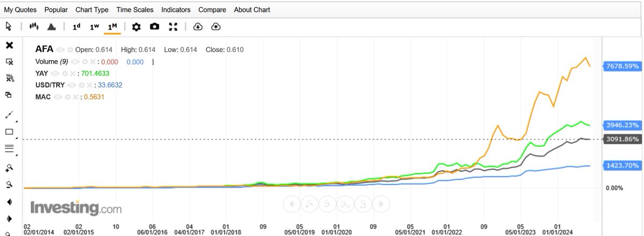The image size is (644, 236).
Task: Open settings gear next to AFA
Action: click(70, 49)
